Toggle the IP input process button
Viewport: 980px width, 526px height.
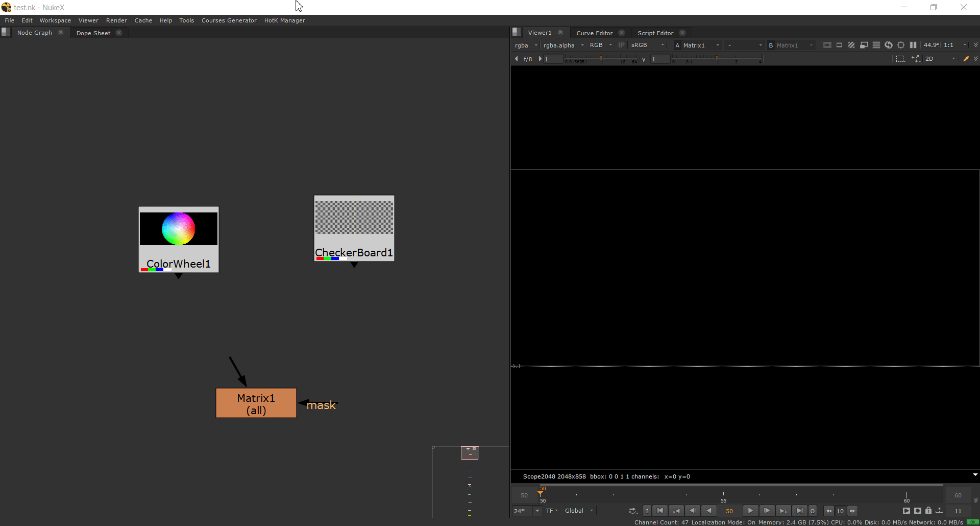coord(622,45)
